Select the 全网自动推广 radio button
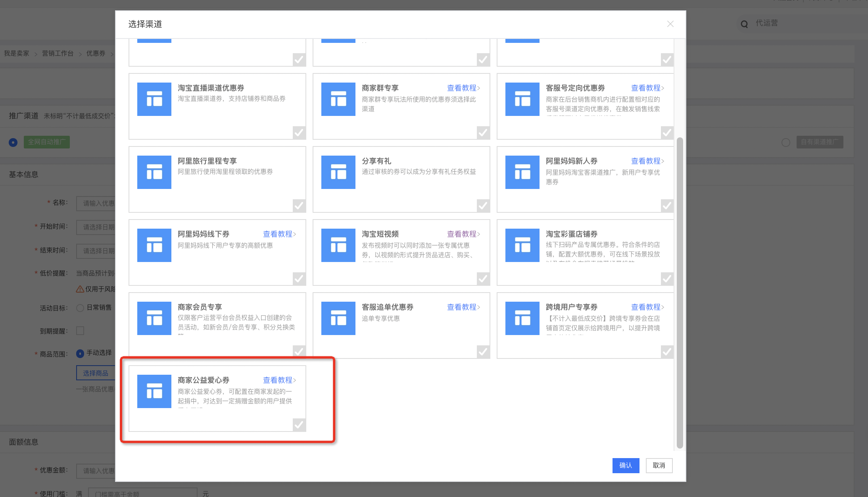This screenshot has width=868, height=497. [x=13, y=142]
